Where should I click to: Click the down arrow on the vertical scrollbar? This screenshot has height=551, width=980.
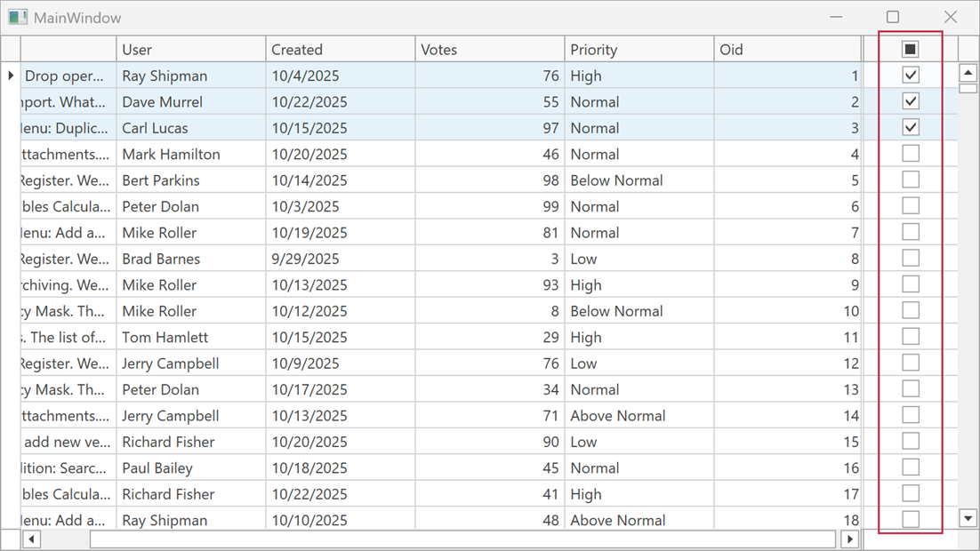point(968,518)
